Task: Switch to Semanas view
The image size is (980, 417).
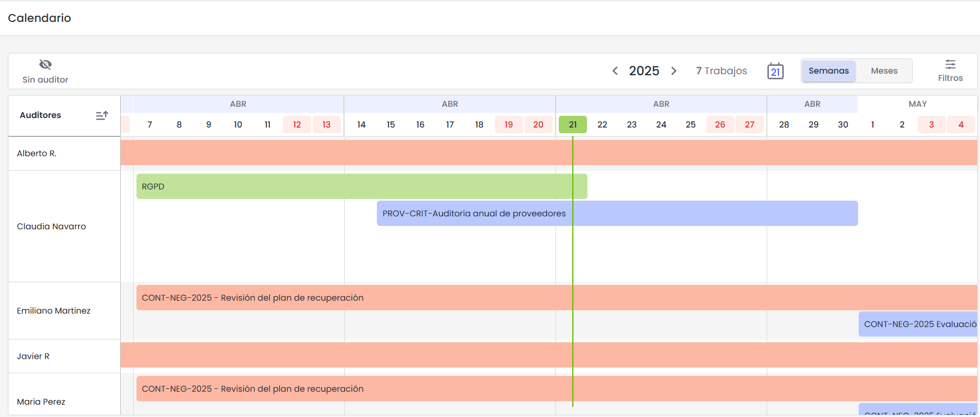Action: tap(828, 71)
